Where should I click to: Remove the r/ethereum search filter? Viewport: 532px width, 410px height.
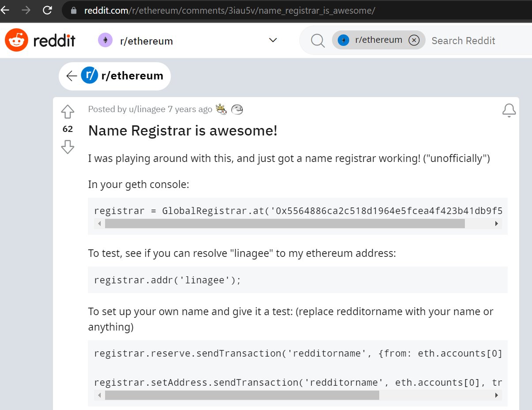pyautogui.click(x=414, y=40)
